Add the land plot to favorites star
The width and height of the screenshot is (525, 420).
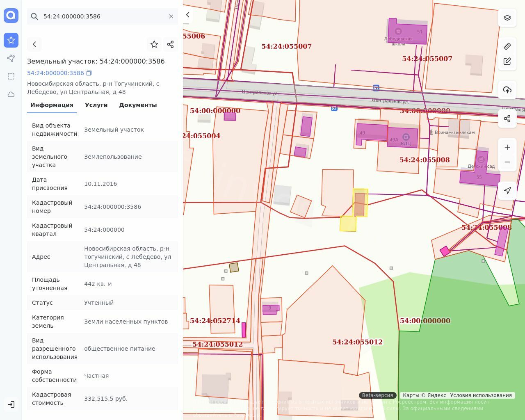point(154,44)
